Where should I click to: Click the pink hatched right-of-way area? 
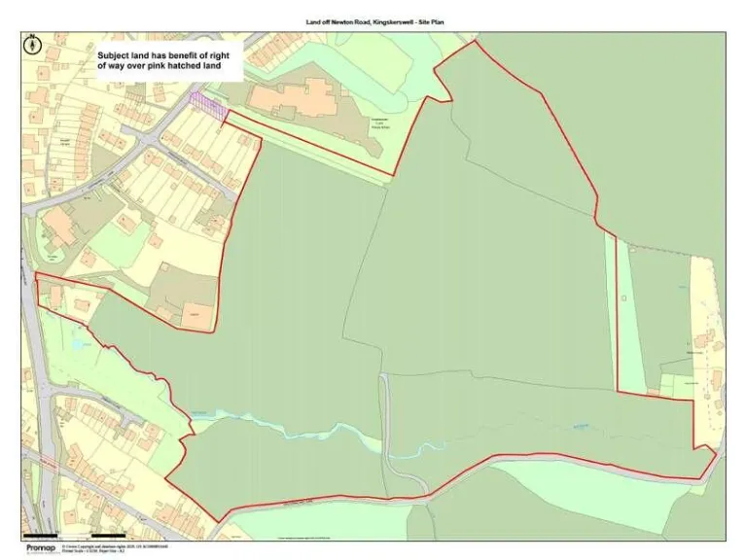click(x=209, y=103)
